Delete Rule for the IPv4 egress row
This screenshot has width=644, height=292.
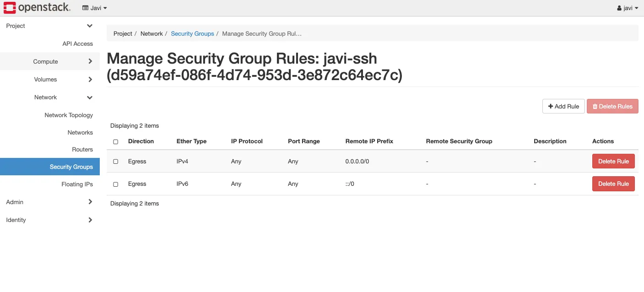point(613,161)
